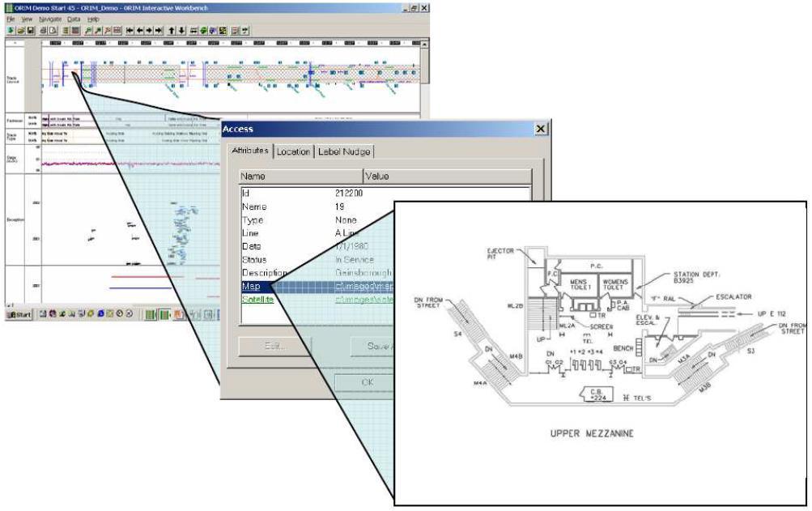
Task: Jump to start with the first-record arrow icon
Action: coord(130,31)
